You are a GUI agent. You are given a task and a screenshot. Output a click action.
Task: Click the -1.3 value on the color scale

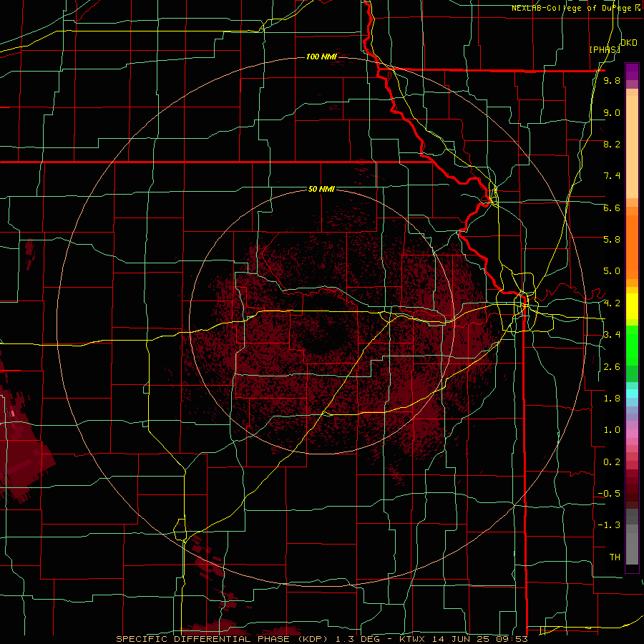pyautogui.click(x=610, y=525)
